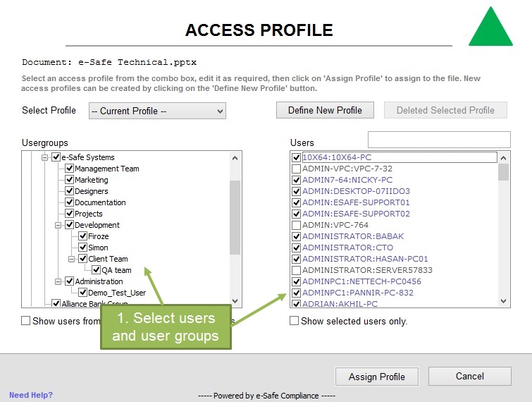The image size is (532, 402).
Task: Check the ADMINISTRATOR:SERVER57833 user checkbox
Action: tap(297, 270)
